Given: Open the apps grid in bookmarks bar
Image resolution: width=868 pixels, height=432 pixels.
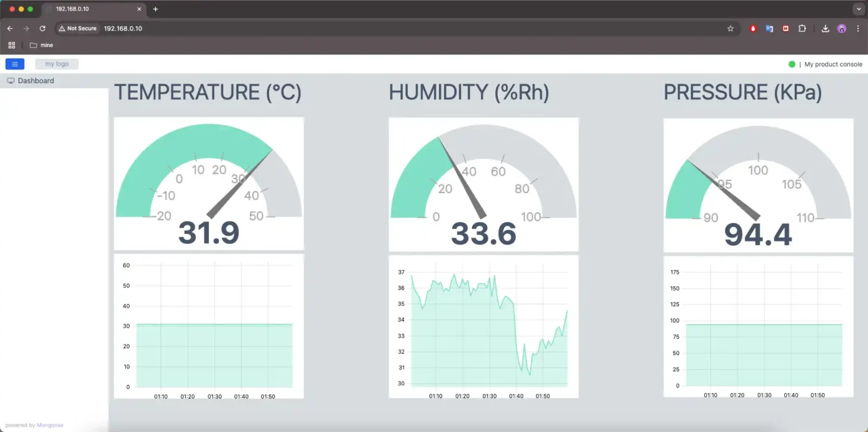Looking at the screenshot, I should coord(12,45).
